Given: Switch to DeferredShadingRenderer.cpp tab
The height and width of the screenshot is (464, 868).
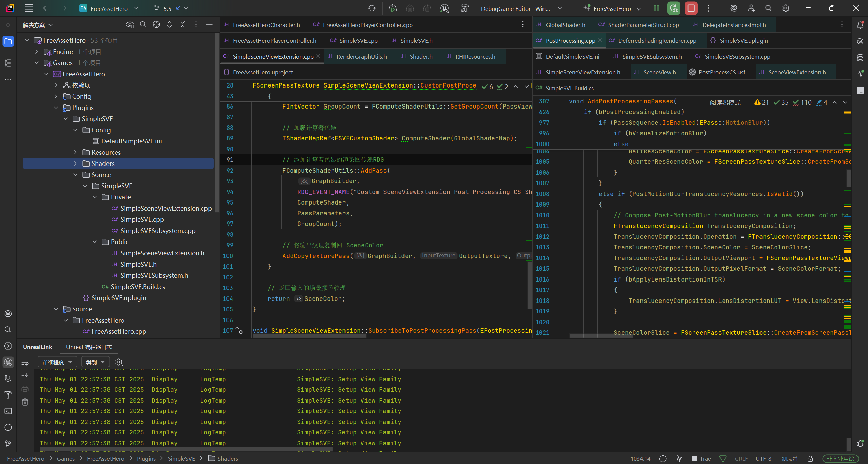Looking at the screenshot, I should pyautogui.click(x=653, y=41).
